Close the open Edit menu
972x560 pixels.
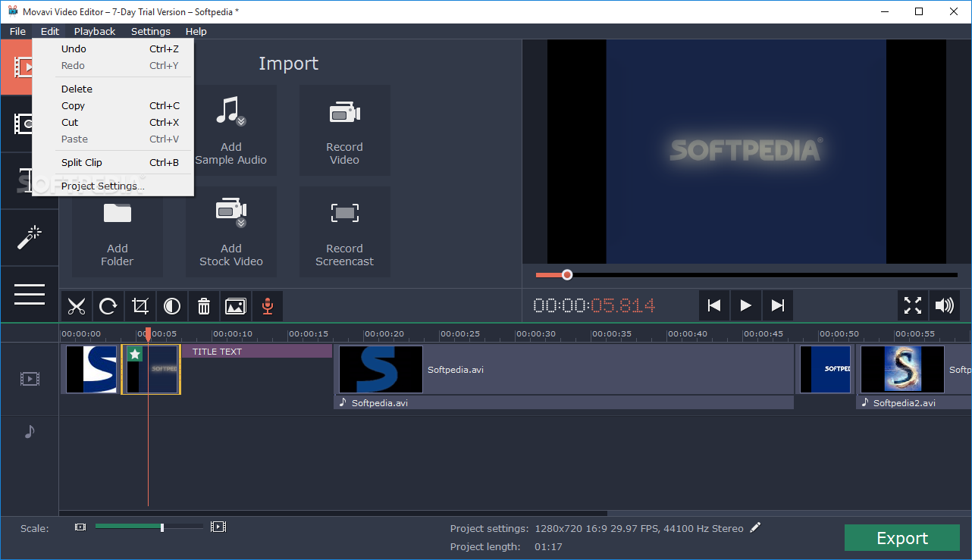point(50,31)
